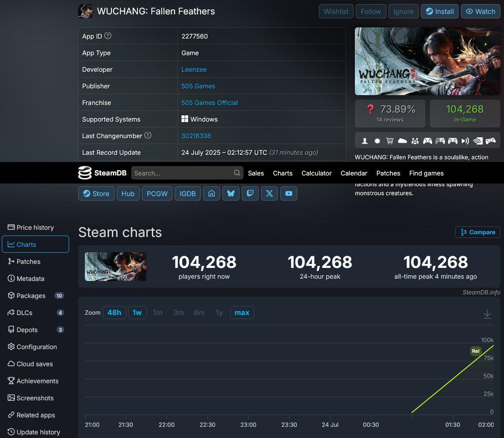Set chart zoom to max
Image resolution: width=504 pixels, height=438 pixels.
pos(242,312)
